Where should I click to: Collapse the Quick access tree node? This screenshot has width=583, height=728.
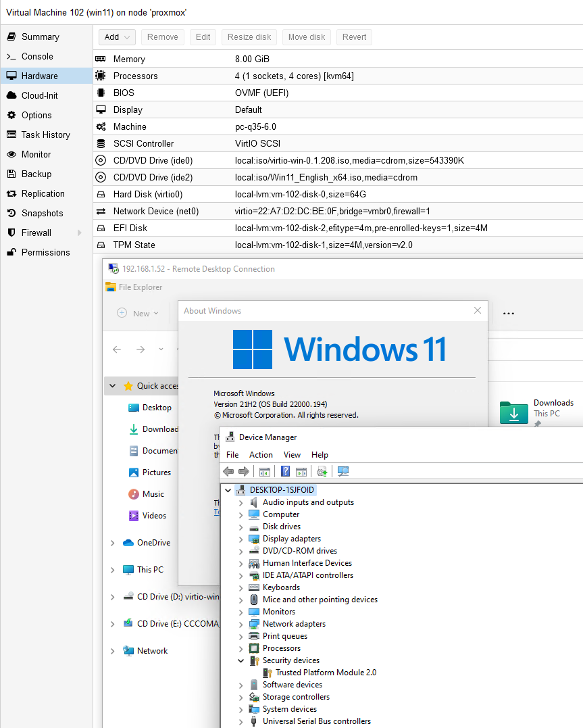click(112, 386)
